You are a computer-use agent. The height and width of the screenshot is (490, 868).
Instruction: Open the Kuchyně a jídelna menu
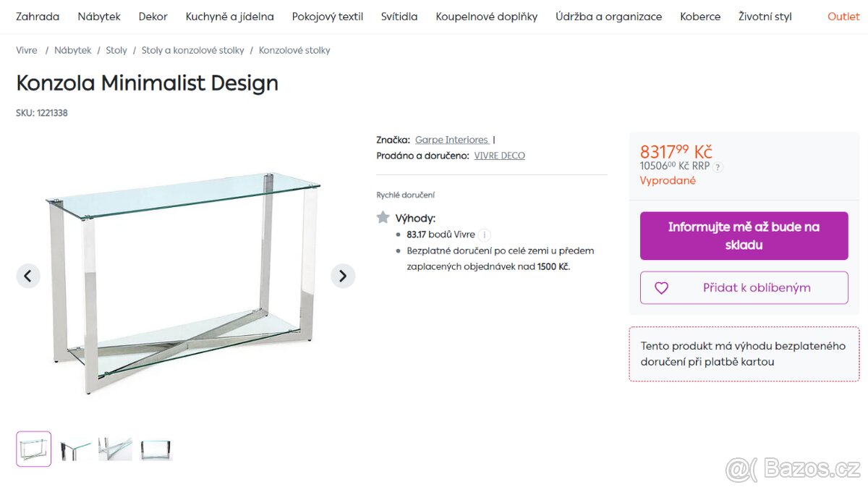[229, 16]
